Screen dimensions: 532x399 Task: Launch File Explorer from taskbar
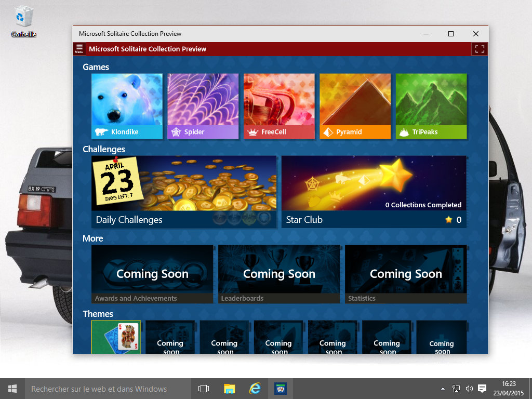pyautogui.click(x=229, y=389)
